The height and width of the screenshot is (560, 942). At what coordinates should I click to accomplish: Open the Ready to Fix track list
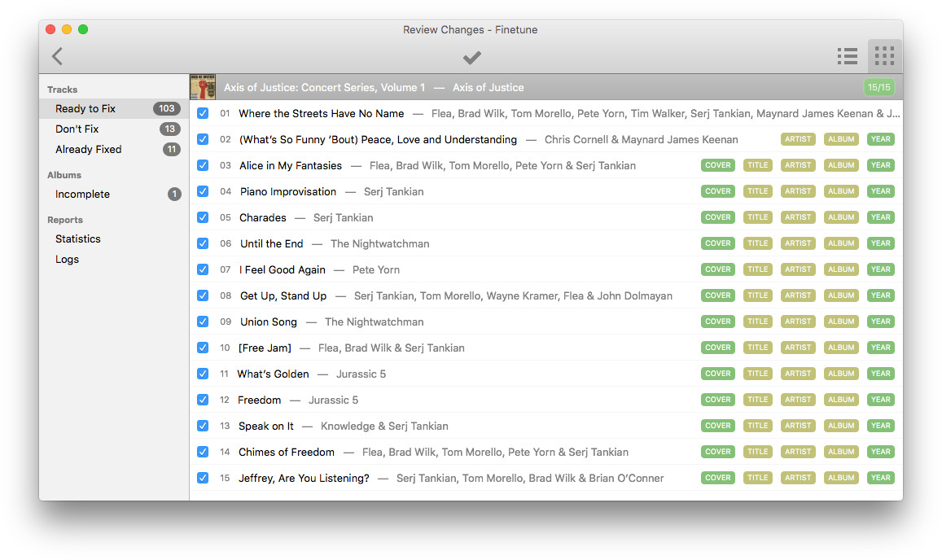[x=85, y=108]
